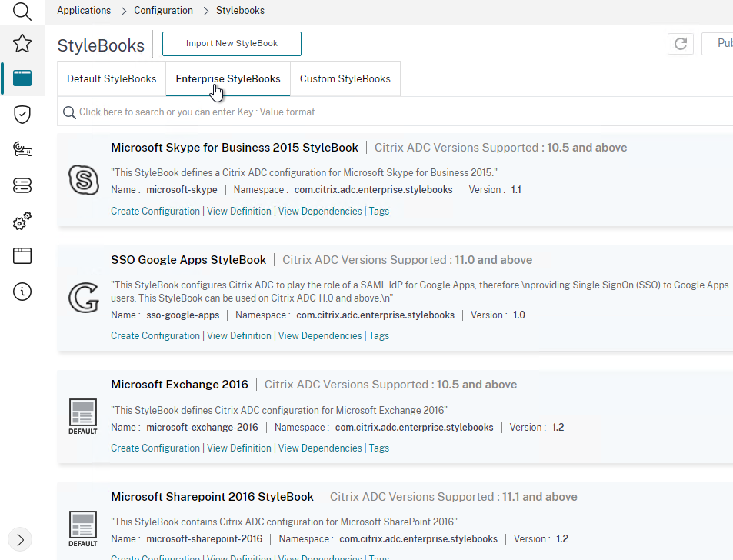Click the partially visible Pub button

click(x=718, y=44)
